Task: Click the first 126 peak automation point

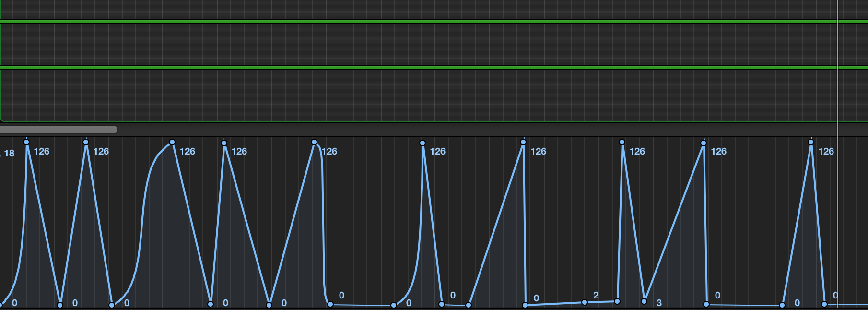Action: (26, 142)
